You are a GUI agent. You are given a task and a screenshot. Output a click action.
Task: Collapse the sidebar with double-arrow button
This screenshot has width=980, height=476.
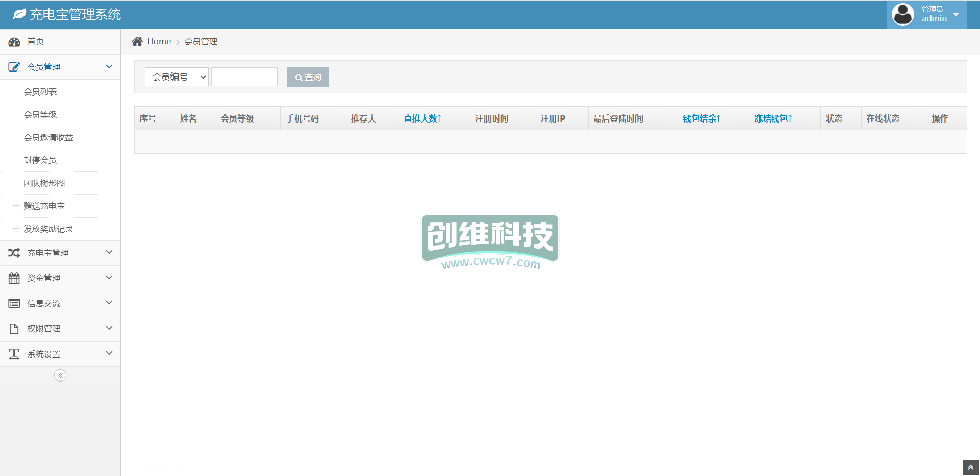[x=60, y=375]
